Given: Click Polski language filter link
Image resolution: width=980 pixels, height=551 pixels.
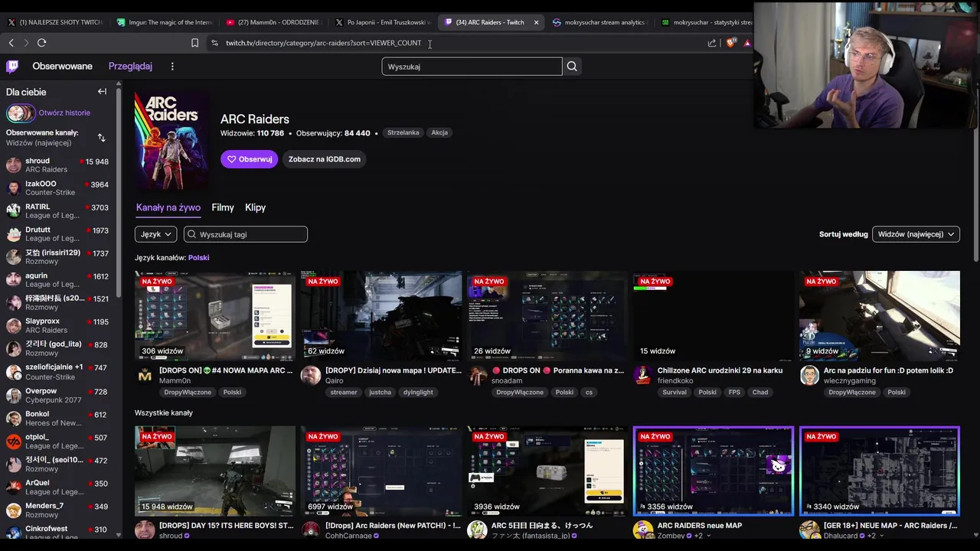Looking at the screenshot, I should coord(198,258).
